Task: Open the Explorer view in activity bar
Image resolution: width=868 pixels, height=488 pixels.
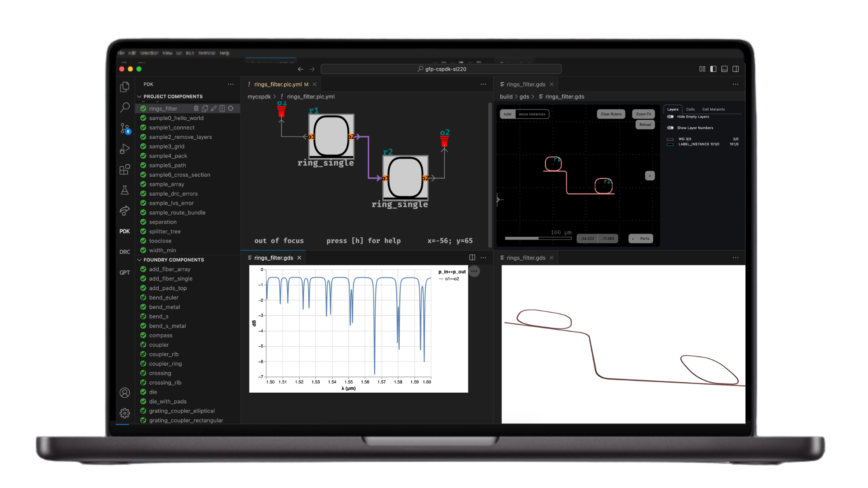Action: tap(125, 87)
